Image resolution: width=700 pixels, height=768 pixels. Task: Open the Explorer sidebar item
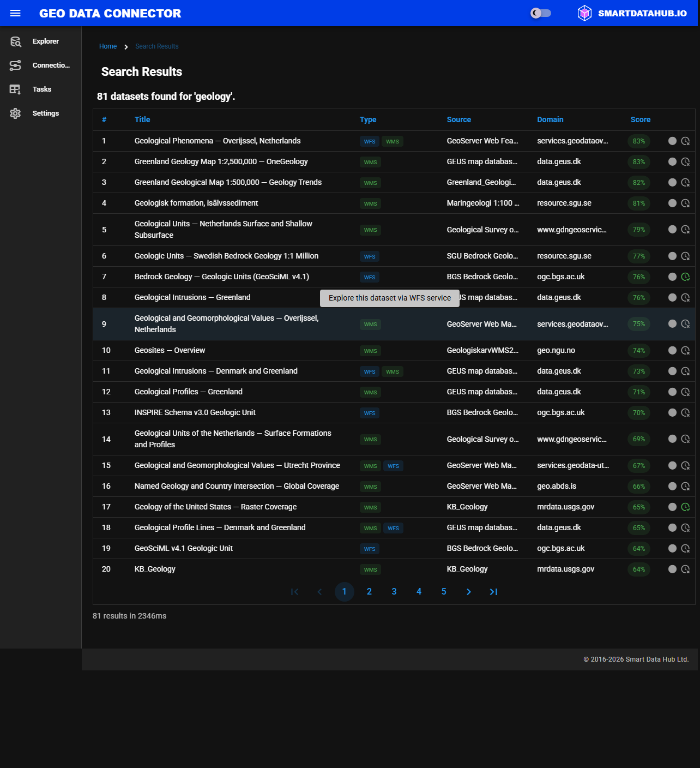click(x=40, y=41)
